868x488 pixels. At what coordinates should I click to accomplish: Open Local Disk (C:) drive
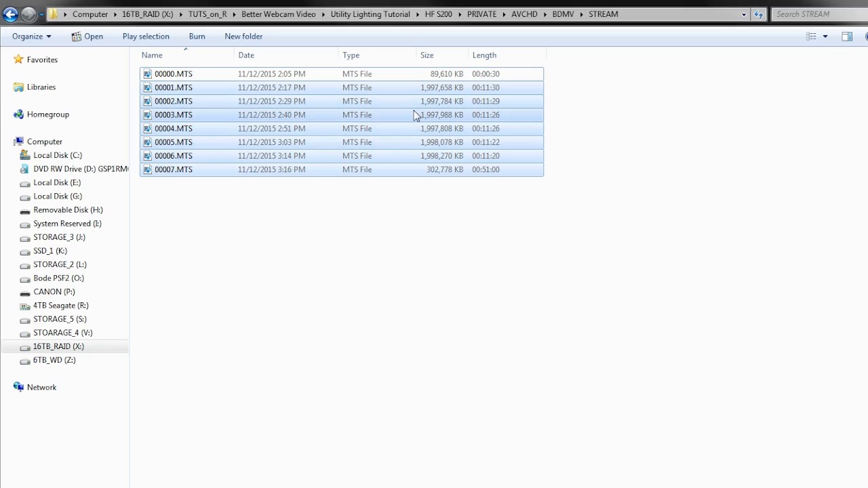(x=58, y=155)
